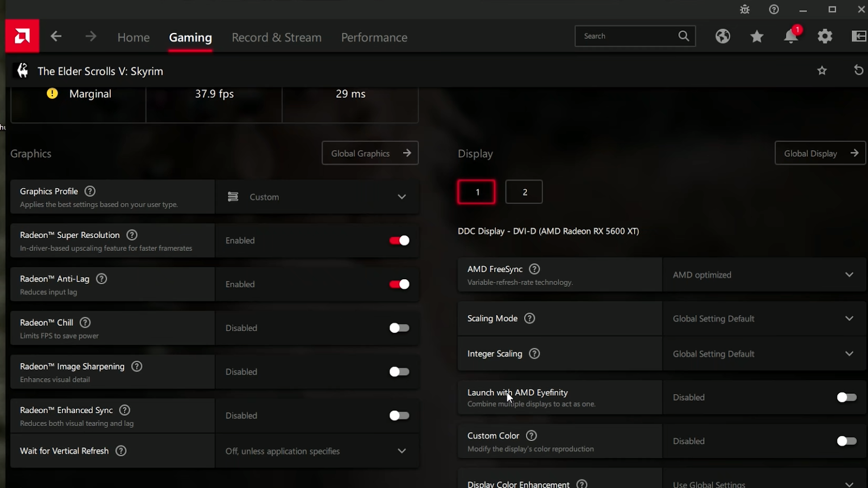Switch to the Gaming tab
This screenshot has height=488, width=868.
tap(190, 37)
